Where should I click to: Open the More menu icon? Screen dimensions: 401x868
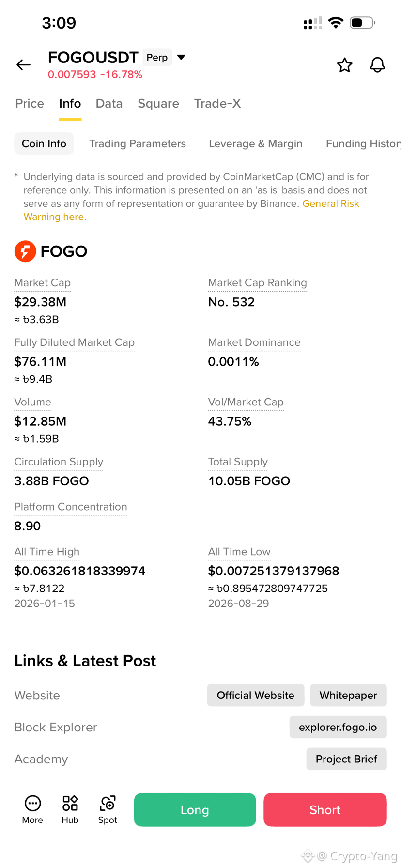pyautogui.click(x=32, y=809)
